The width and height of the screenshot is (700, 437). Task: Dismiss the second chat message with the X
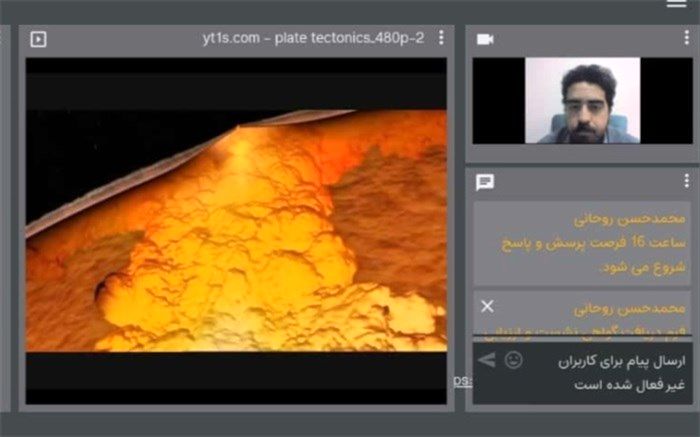point(487,306)
